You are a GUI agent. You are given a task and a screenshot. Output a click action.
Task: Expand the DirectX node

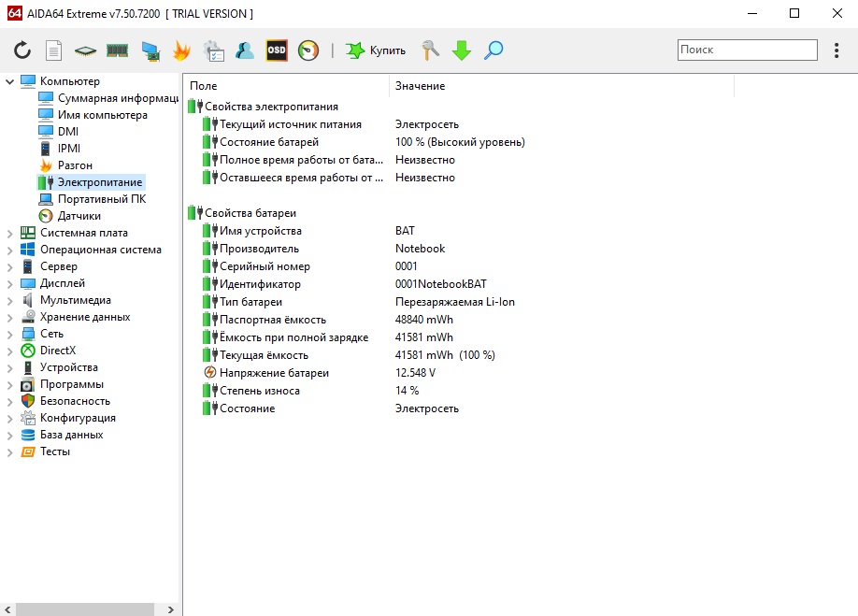[x=9, y=351]
